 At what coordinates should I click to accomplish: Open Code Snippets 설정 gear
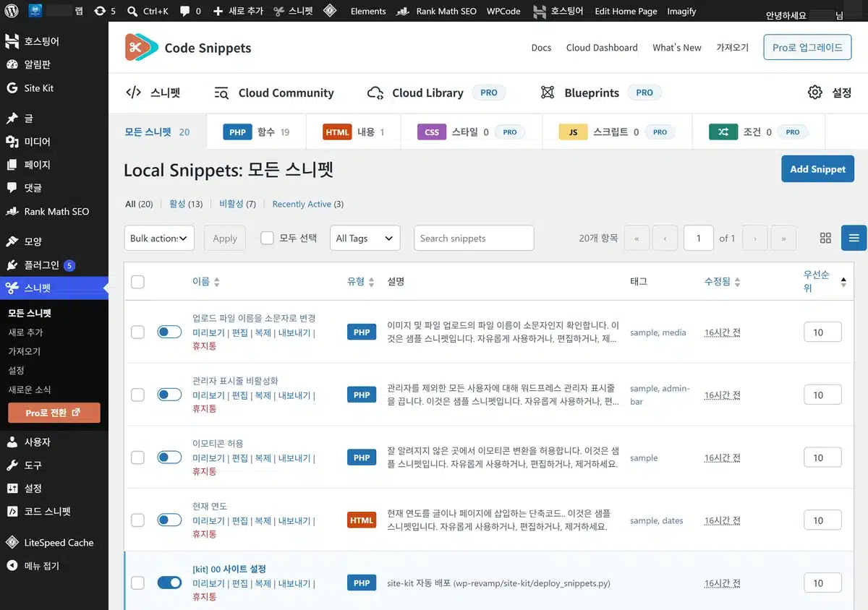(829, 93)
